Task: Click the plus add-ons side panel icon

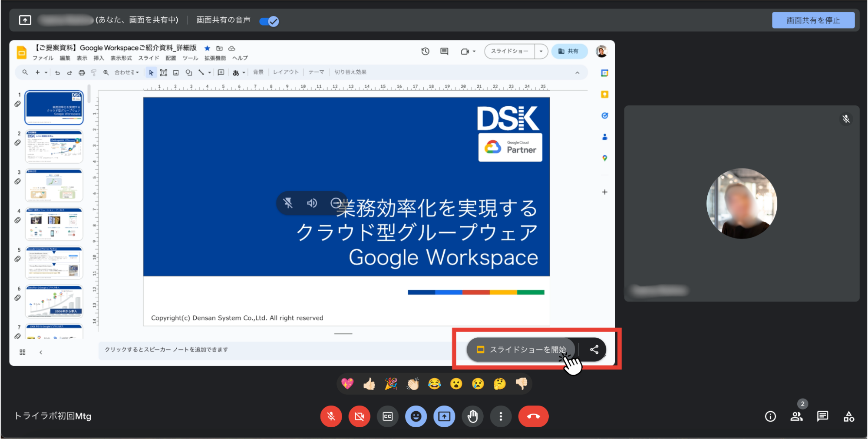Action: coord(604,192)
